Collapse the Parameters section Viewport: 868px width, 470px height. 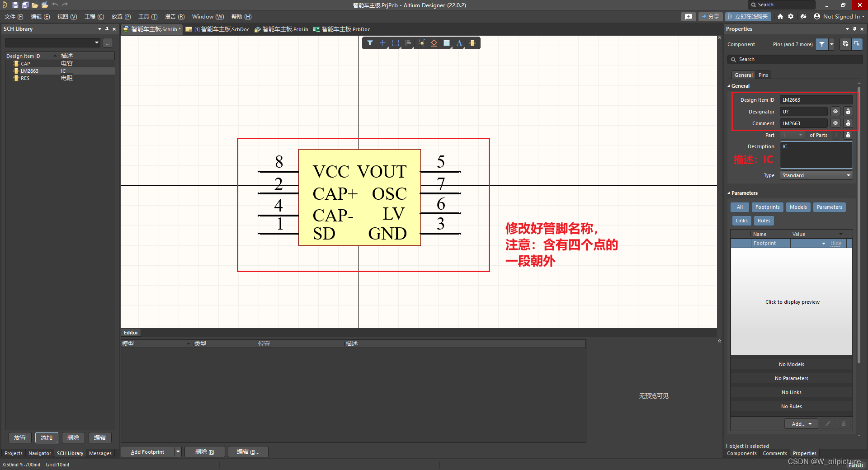point(729,193)
